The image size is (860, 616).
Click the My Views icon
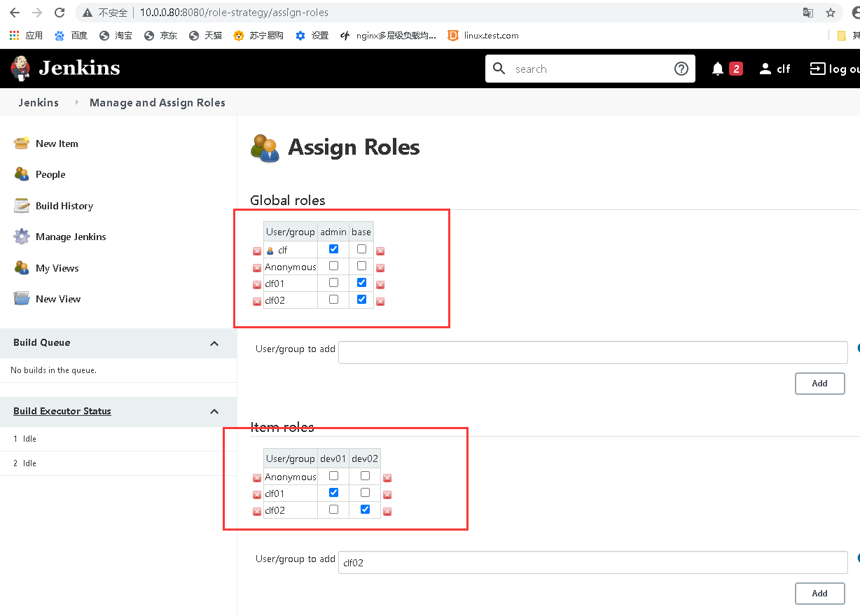pos(22,268)
